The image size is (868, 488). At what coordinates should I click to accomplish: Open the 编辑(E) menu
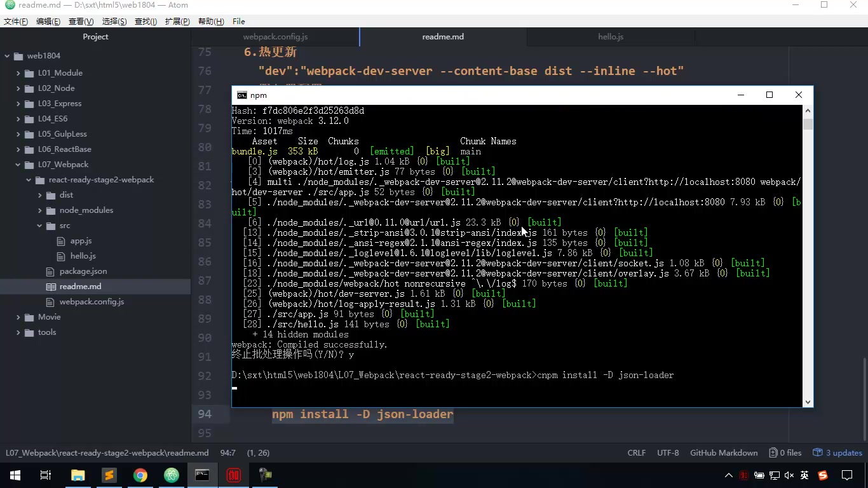(48, 21)
